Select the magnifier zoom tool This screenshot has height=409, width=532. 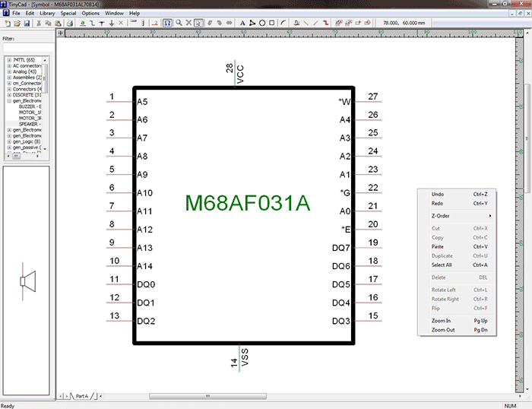tap(178, 24)
